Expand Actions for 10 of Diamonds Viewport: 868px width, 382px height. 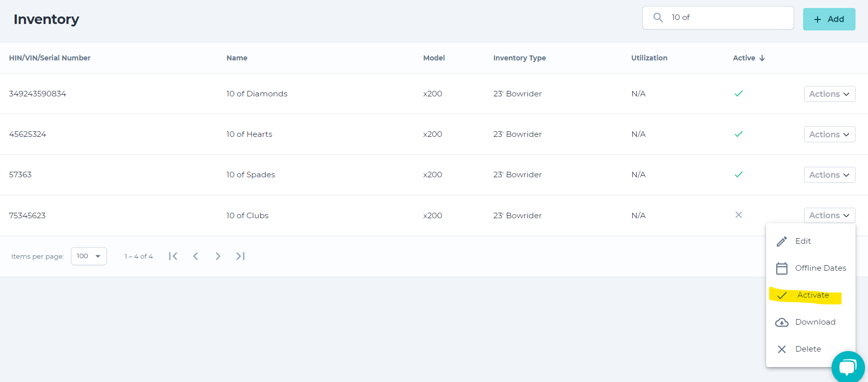pyautogui.click(x=829, y=94)
